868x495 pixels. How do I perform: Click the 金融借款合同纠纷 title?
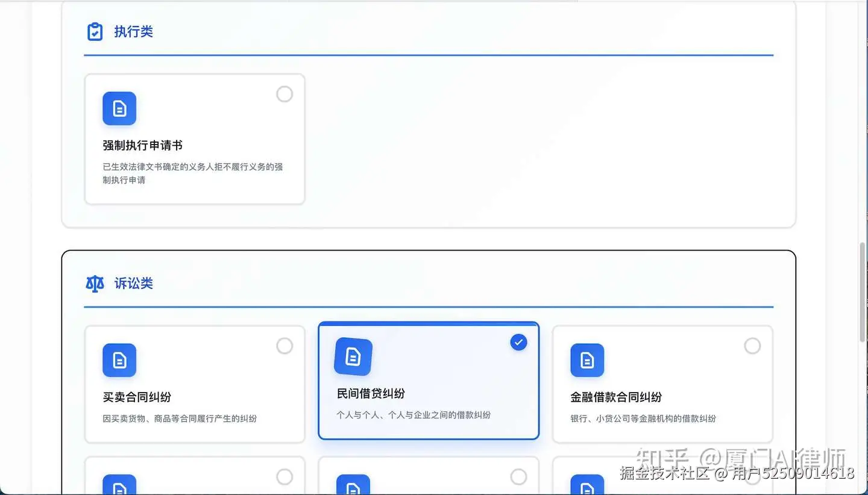[616, 397]
